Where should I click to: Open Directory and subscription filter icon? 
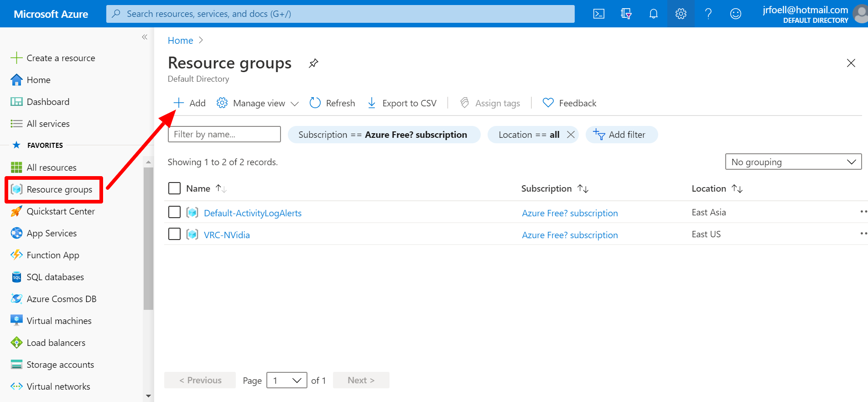coord(626,14)
